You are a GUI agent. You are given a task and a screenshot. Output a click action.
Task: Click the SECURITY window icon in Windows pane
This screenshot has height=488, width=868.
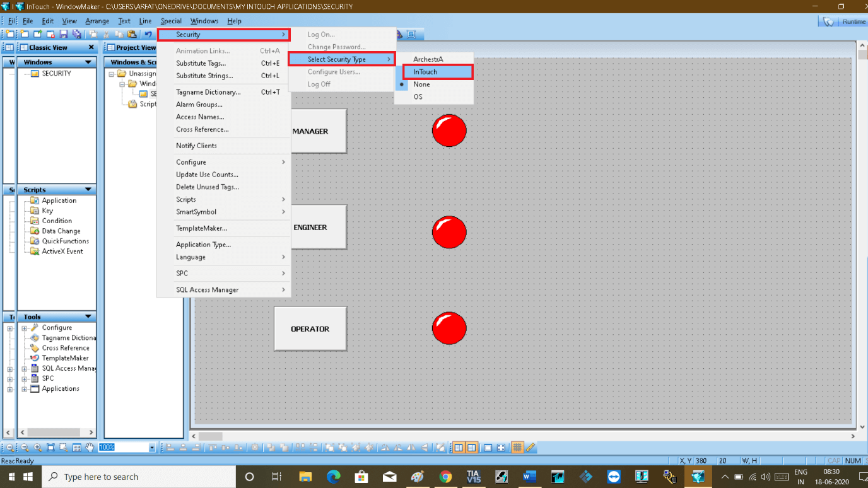(x=35, y=74)
